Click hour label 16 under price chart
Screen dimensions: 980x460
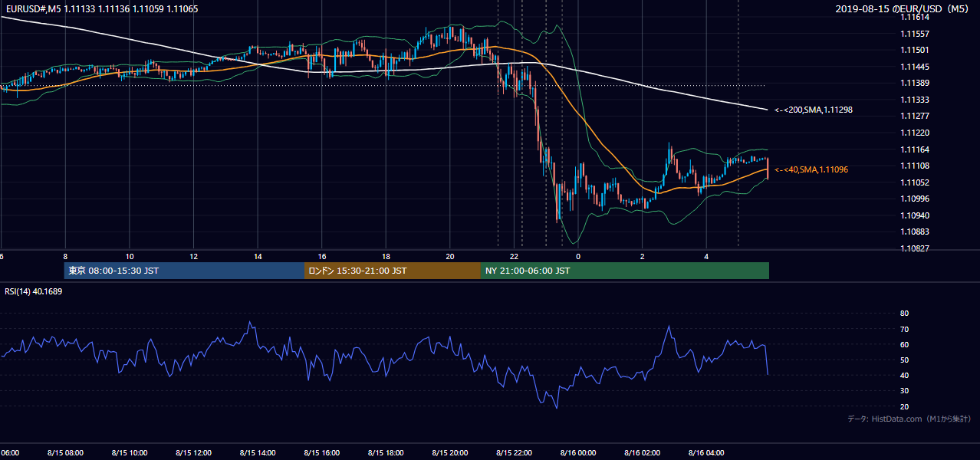point(322,257)
